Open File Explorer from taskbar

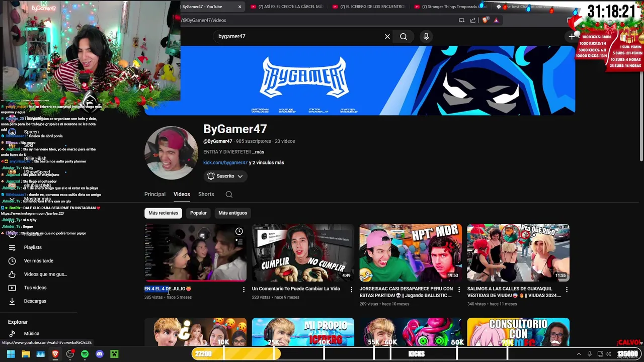pyautogui.click(x=26, y=354)
